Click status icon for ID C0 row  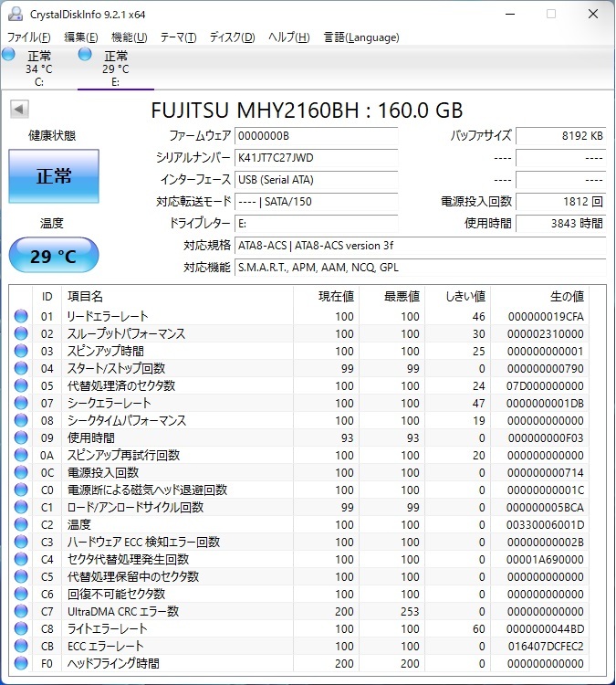(21, 490)
